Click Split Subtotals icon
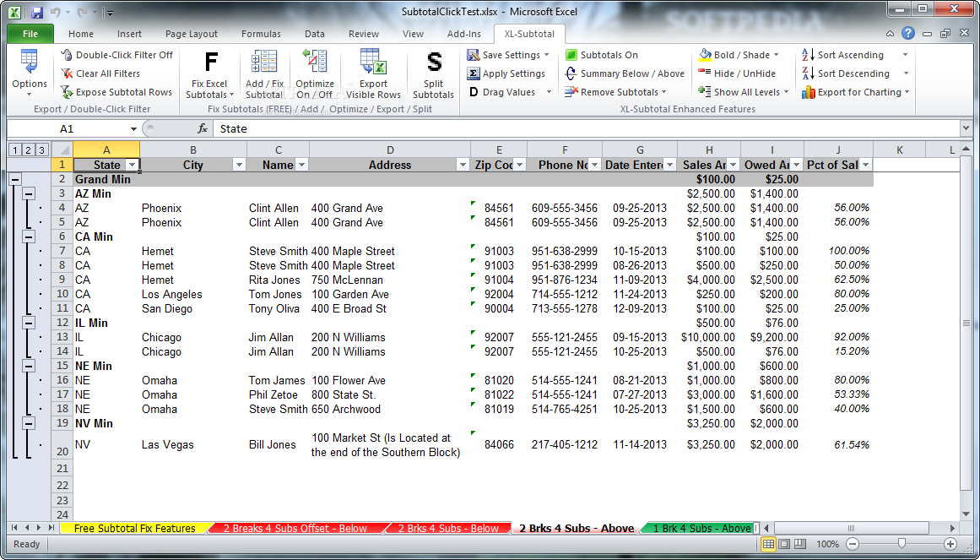 click(x=433, y=73)
